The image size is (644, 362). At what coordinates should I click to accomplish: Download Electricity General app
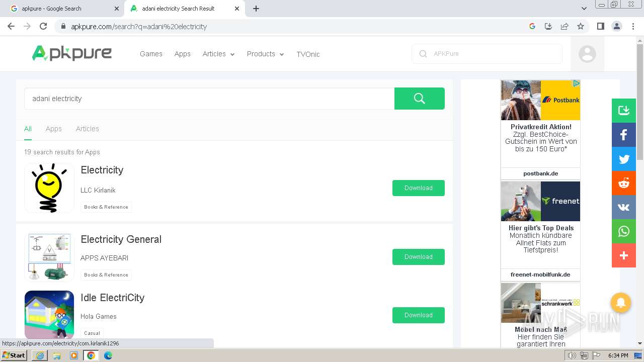[x=419, y=256]
